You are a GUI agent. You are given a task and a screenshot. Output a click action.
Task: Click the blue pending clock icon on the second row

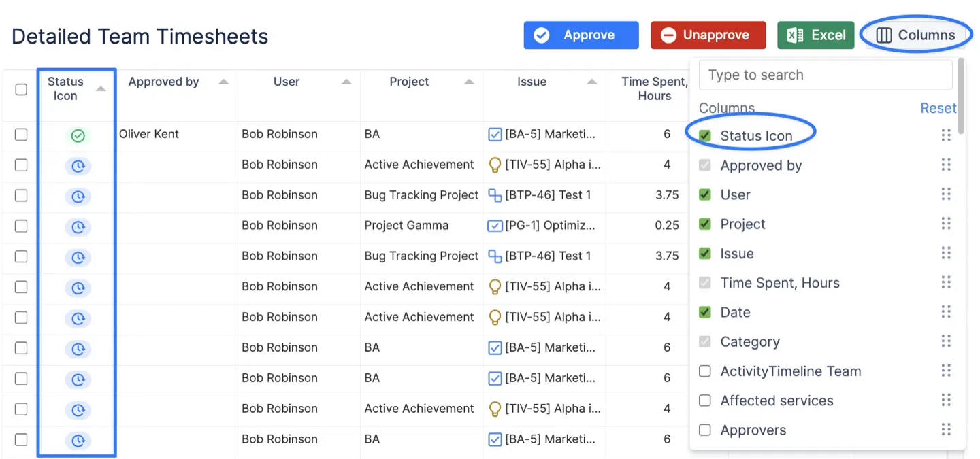77,166
